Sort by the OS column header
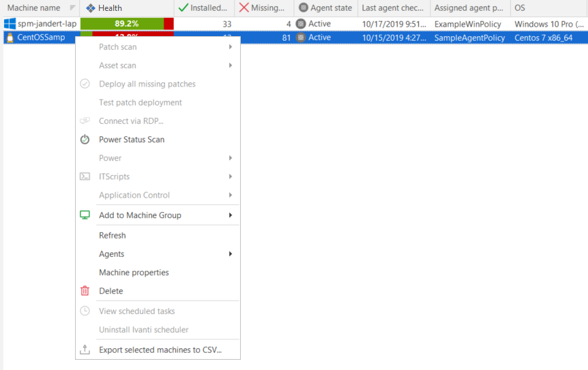The height and width of the screenshot is (370, 588). (549, 8)
